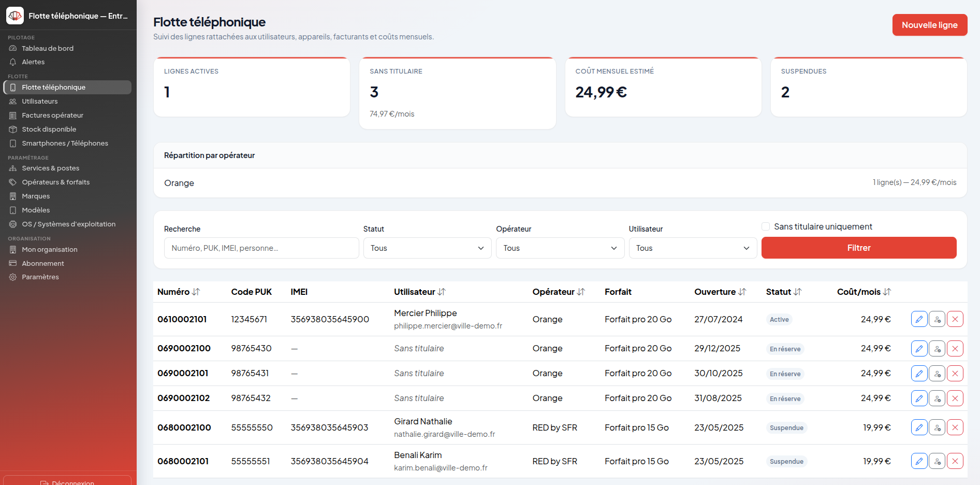Open Utilisateurs sidebar item
Image resolution: width=980 pixels, height=485 pixels.
pos(67,102)
